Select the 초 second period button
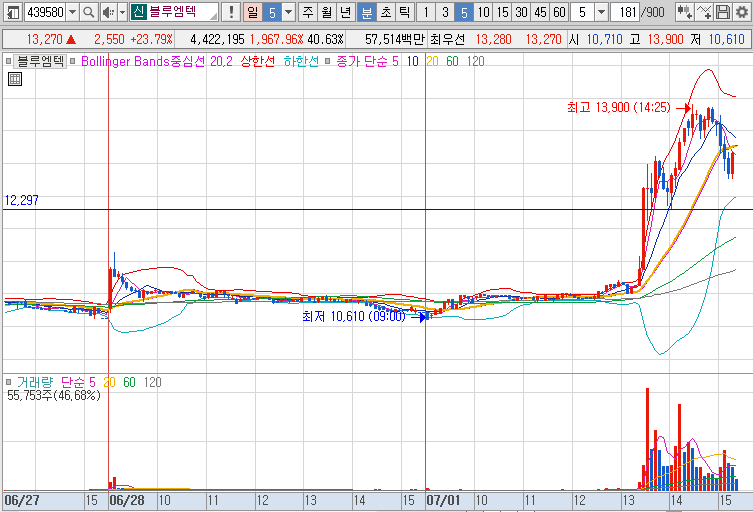The width and height of the screenshot is (753, 512). (386, 12)
